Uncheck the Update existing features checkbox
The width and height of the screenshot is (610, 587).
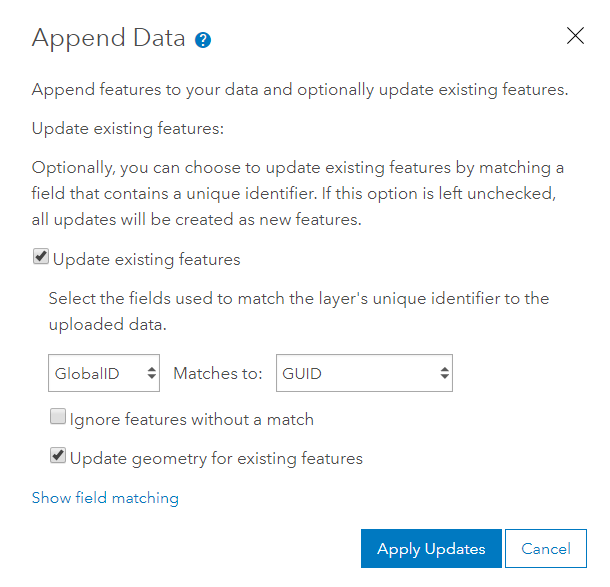pyautogui.click(x=41, y=258)
